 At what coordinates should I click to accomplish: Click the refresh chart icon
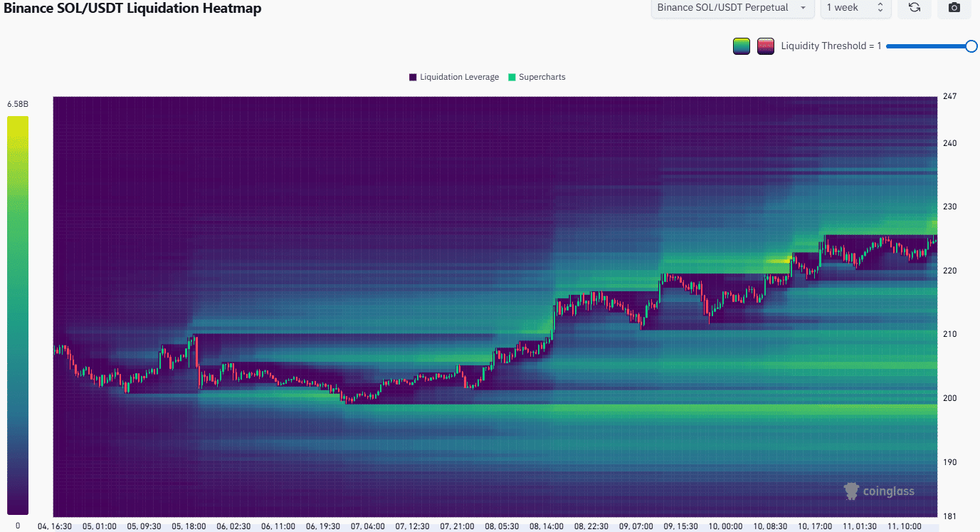[914, 8]
